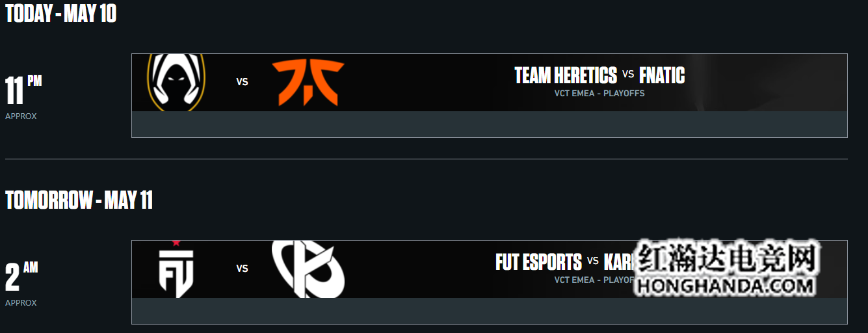Select VCT EMEA Playoffs label under FUT match
Screen dimensions: 868x333
[x=594, y=280]
